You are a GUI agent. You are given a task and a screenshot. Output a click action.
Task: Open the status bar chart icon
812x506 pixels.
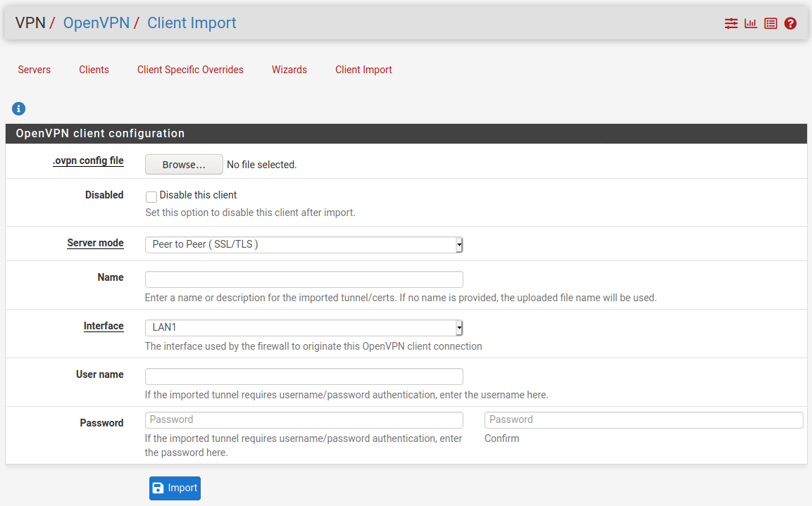point(751,23)
